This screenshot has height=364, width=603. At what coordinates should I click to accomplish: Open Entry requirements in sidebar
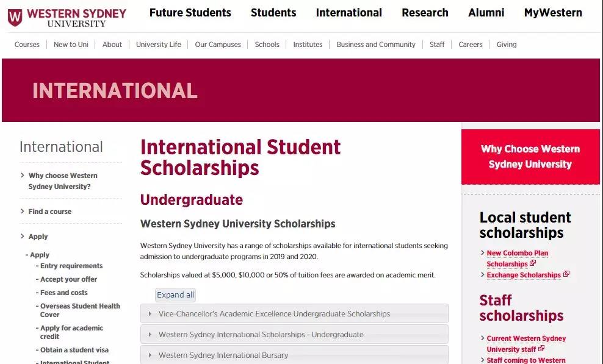pyautogui.click(x=71, y=266)
